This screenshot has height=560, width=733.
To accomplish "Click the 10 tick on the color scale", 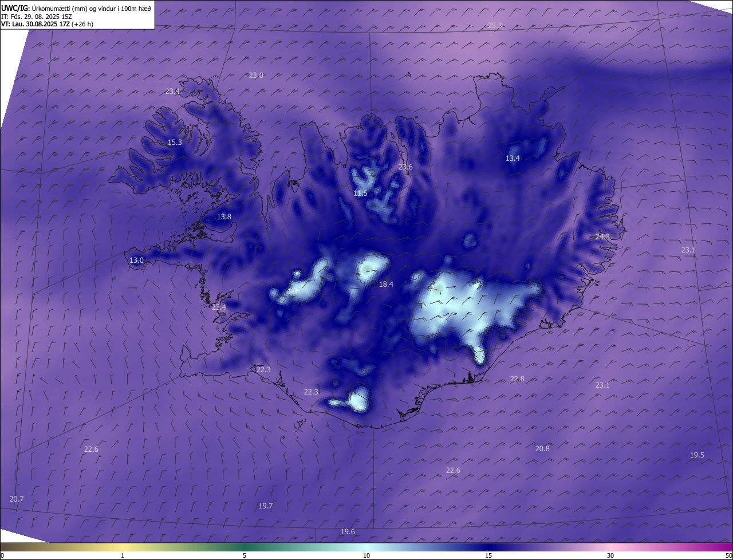I will (x=366, y=555).
